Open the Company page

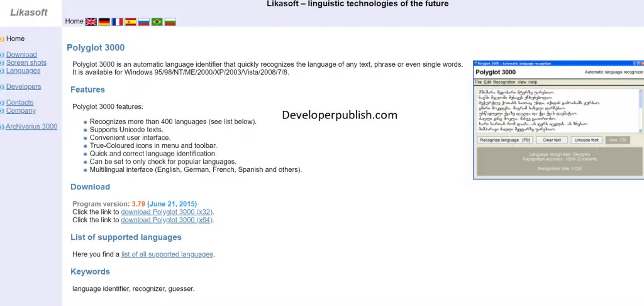pos(21,111)
